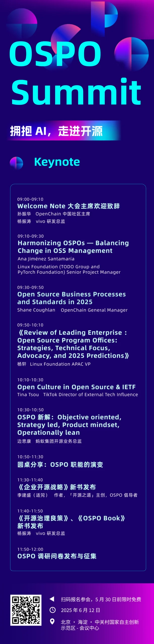The height and width of the screenshot is (644, 154).
Task: Open Open Culture in Open Source & IETF
Action: [x=76, y=387]
